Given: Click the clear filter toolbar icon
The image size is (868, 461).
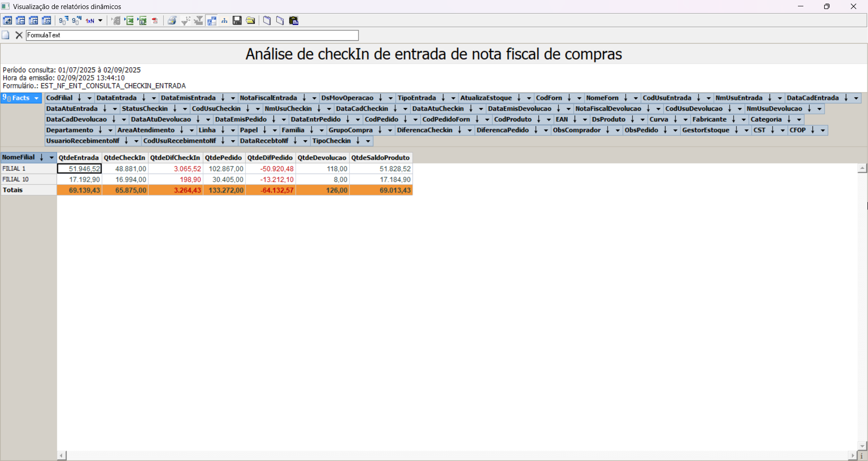Looking at the screenshot, I should click(198, 20).
